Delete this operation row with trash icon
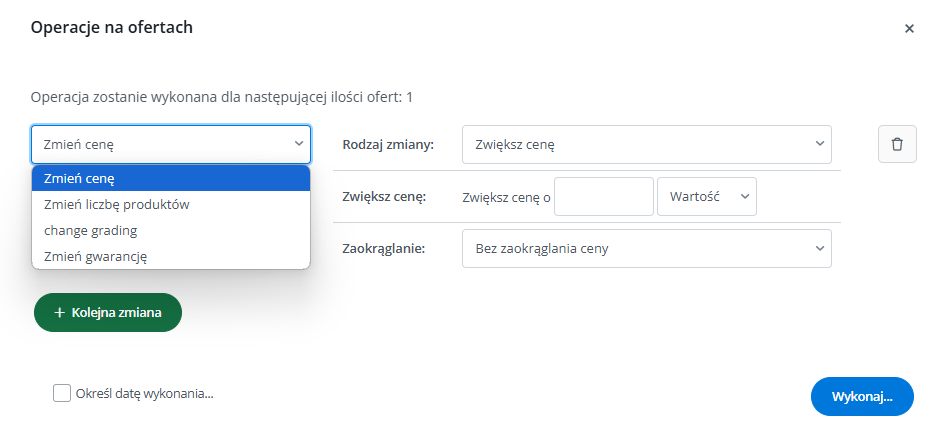Screen dimensions: 942x426 click(897, 144)
